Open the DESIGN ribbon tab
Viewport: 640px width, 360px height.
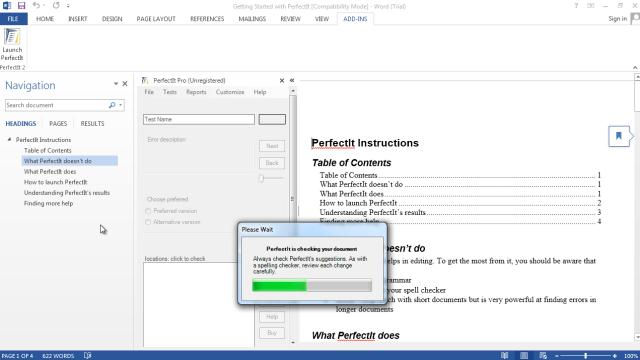(x=112, y=19)
